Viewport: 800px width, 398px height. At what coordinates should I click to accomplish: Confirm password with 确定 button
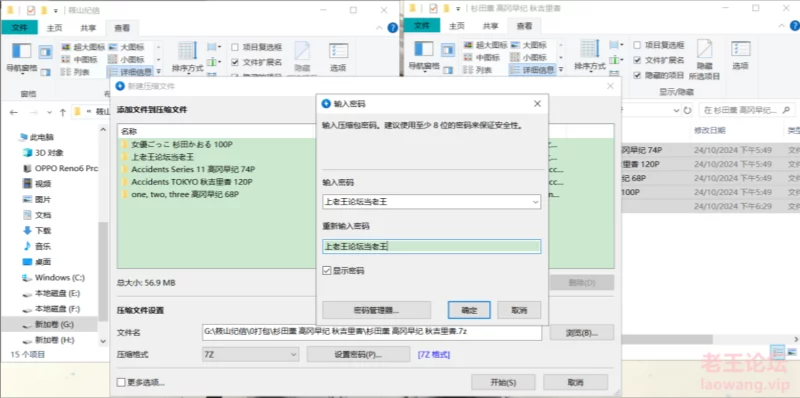(469, 310)
